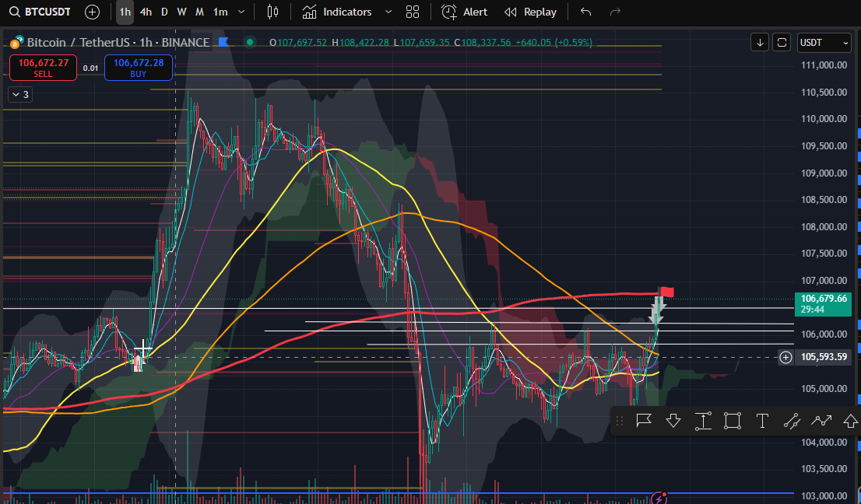Viewport: 861px width, 504px height.
Task: Select the arrow down marker tool
Action: (673, 421)
